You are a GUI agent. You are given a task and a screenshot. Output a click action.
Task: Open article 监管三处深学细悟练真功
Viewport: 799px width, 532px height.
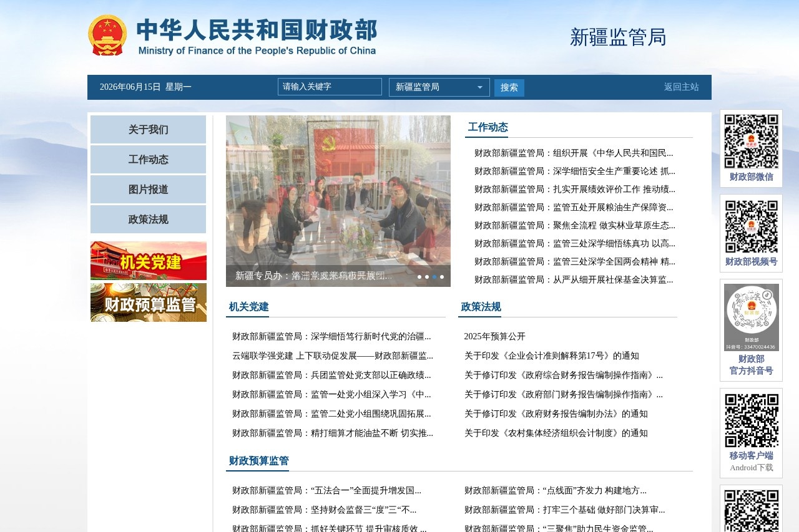(575, 244)
